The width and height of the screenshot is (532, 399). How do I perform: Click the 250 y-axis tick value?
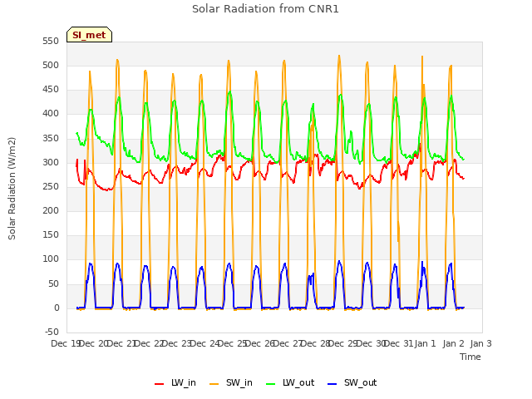(51, 186)
